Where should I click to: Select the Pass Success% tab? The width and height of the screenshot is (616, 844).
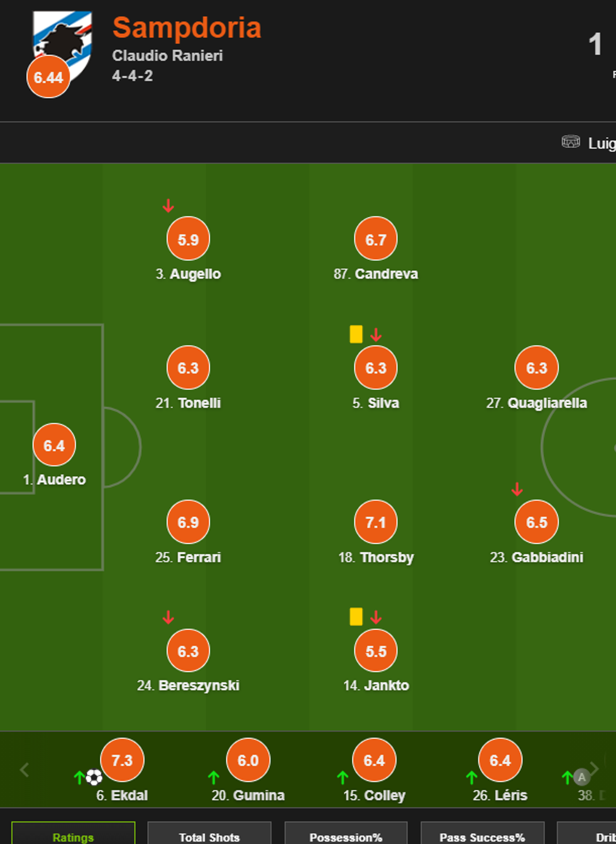point(482,836)
